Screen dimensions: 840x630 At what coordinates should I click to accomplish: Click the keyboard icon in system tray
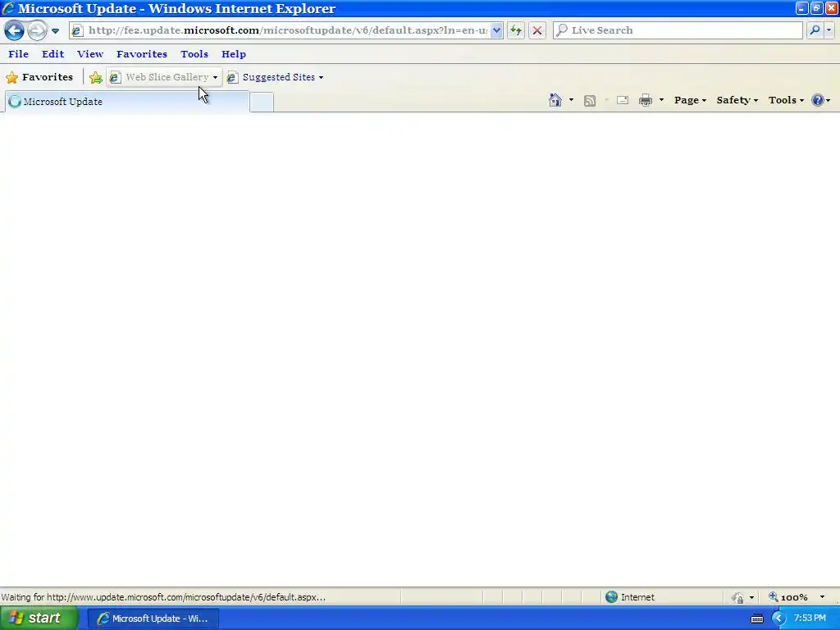pos(757,619)
